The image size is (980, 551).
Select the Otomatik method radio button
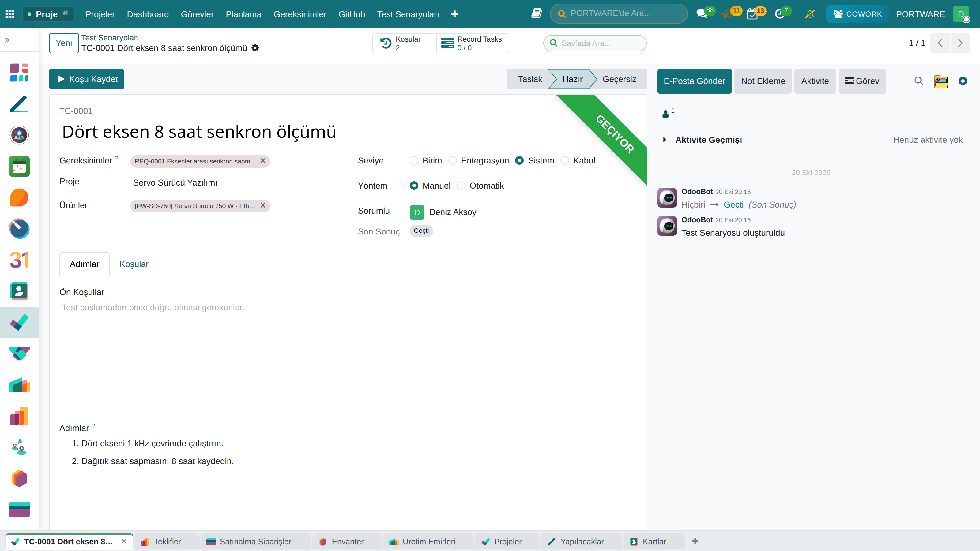point(461,186)
